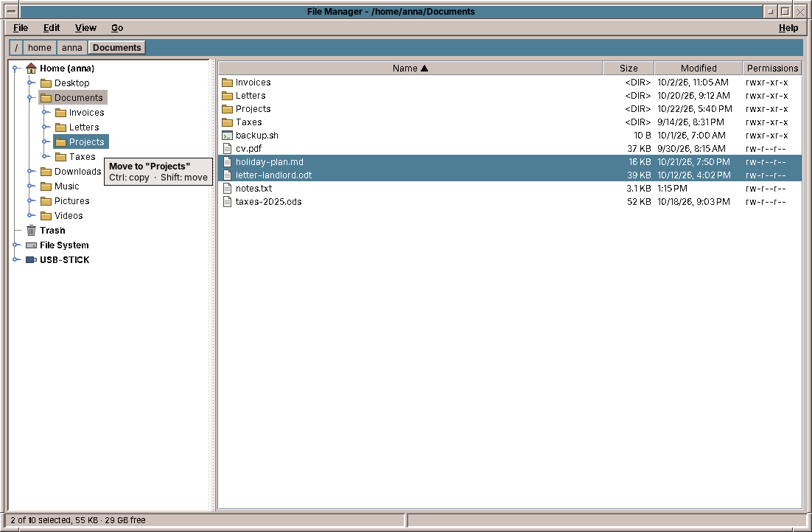
Task: Click the USB-STICK device icon
Action: click(x=31, y=260)
